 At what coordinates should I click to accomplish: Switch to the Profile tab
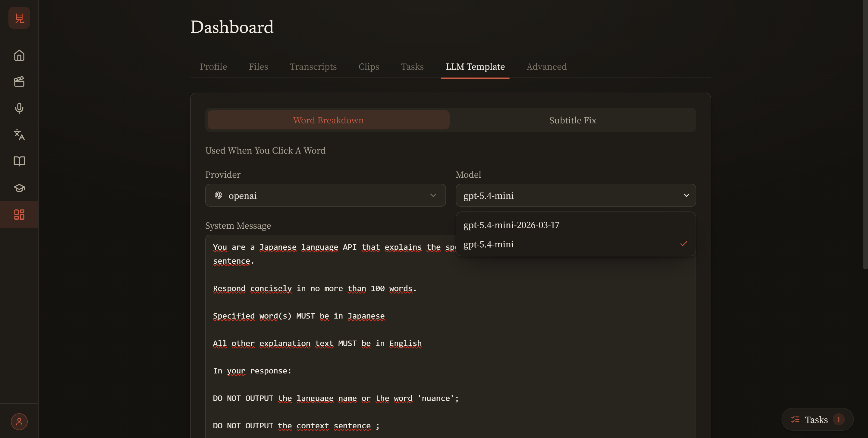coord(213,66)
